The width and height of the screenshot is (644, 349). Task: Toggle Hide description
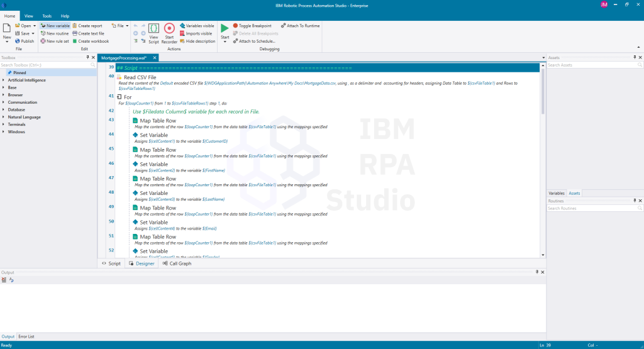coord(197,41)
